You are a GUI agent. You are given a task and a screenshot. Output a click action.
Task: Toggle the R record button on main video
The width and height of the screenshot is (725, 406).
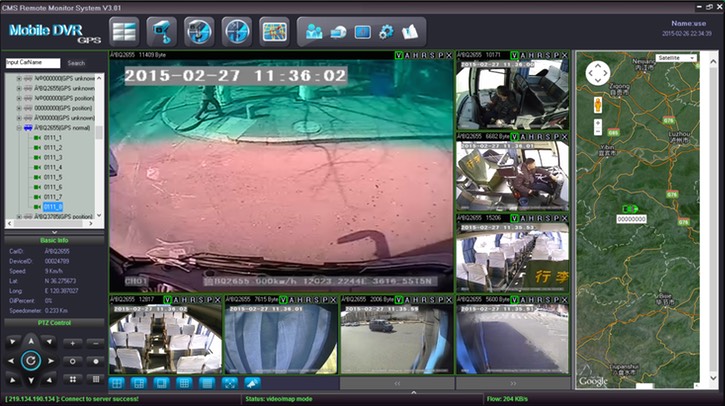(424, 53)
